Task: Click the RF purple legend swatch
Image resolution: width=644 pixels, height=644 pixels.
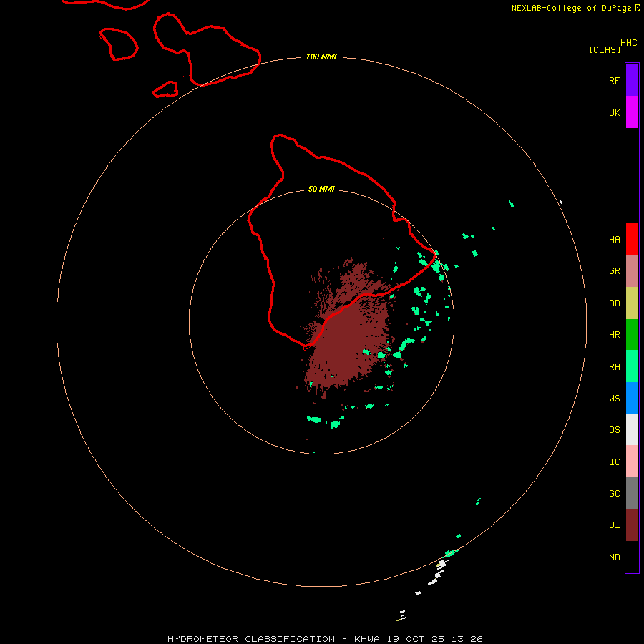Action: pos(632,80)
